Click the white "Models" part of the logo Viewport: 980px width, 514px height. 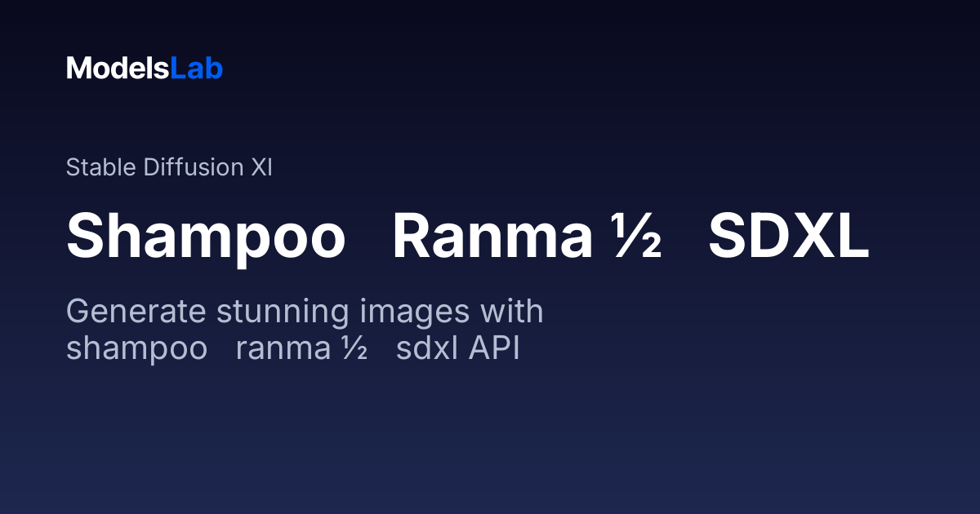118,69
